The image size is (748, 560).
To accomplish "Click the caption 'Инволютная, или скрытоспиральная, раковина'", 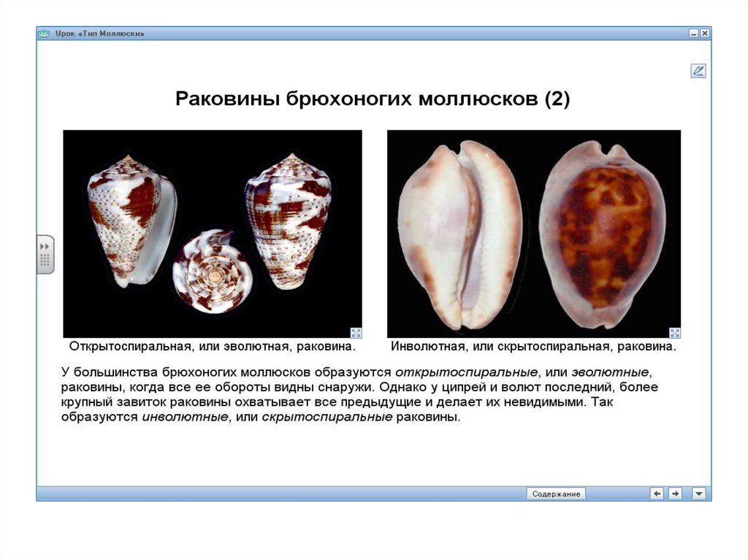I will [x=533, y=348].
